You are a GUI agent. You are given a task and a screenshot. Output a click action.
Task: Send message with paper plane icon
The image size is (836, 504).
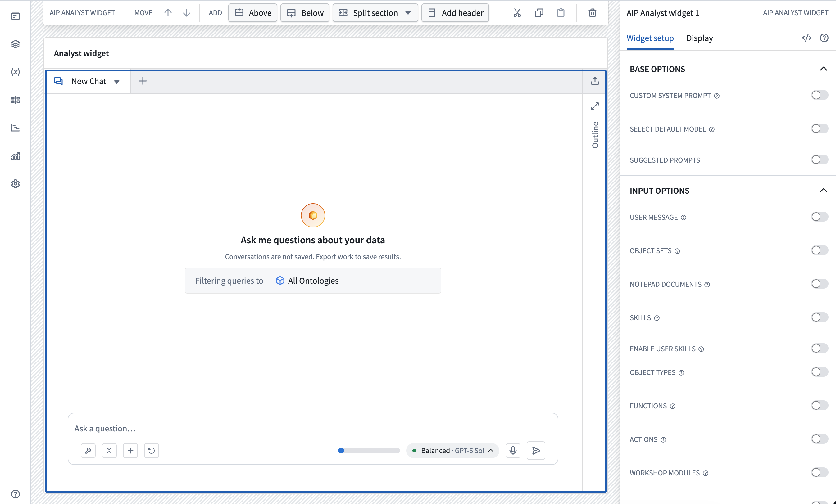(536, 450)
